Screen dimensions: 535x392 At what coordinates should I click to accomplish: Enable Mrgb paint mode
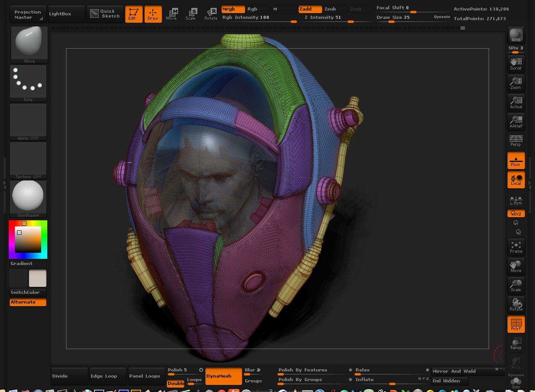(233, 9)
